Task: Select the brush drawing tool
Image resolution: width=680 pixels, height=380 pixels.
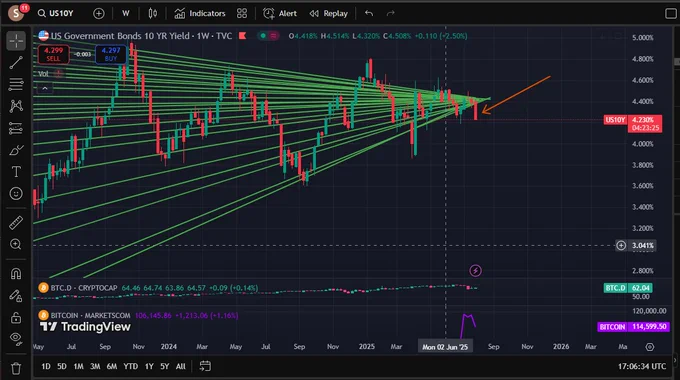Action: pos(16,150)
